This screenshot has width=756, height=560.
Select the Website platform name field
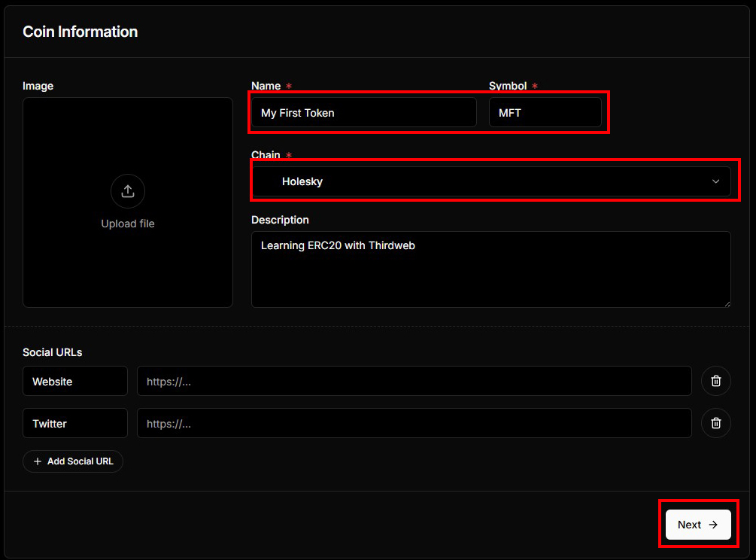click(x=75, y=381)
